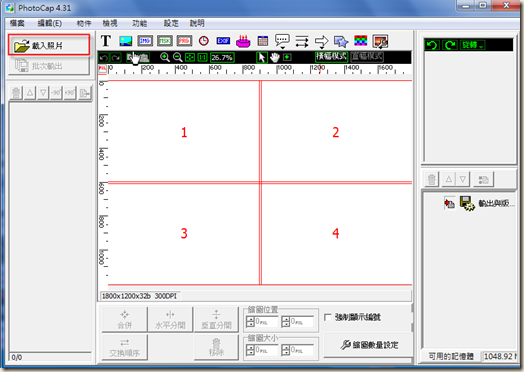Open the 編輯(E) menu
Image resolution: width=524 pixels, height=372 pixels.
coord(50,23)
